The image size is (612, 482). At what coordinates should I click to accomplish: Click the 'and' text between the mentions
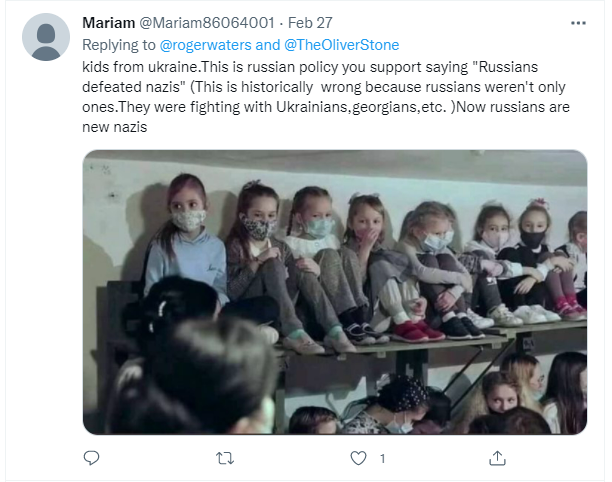[268, 45]
